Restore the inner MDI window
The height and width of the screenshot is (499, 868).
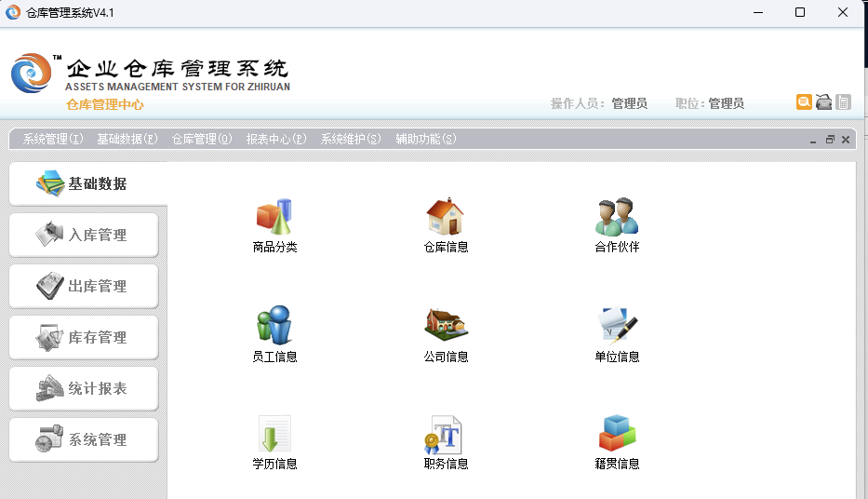(830, 140)
